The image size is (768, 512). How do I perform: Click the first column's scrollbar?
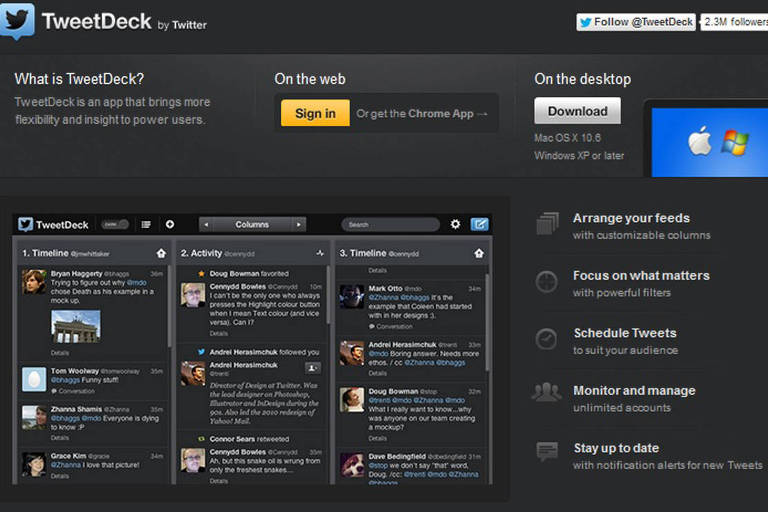click(x=169, y=306)
